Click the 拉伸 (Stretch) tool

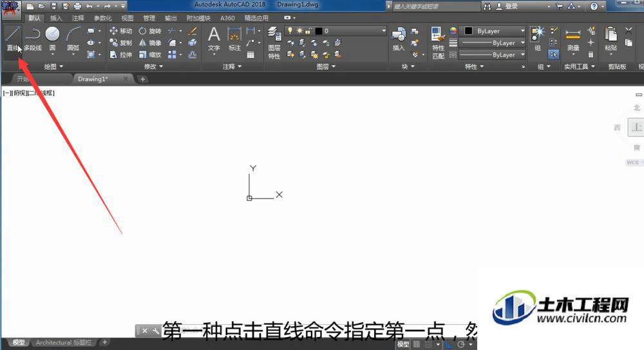point(121,55)
